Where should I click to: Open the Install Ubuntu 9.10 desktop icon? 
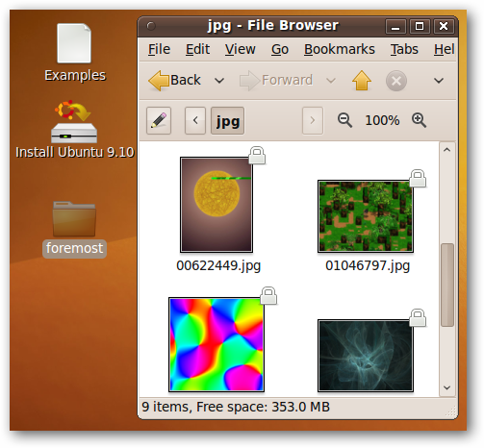(74, 122)
